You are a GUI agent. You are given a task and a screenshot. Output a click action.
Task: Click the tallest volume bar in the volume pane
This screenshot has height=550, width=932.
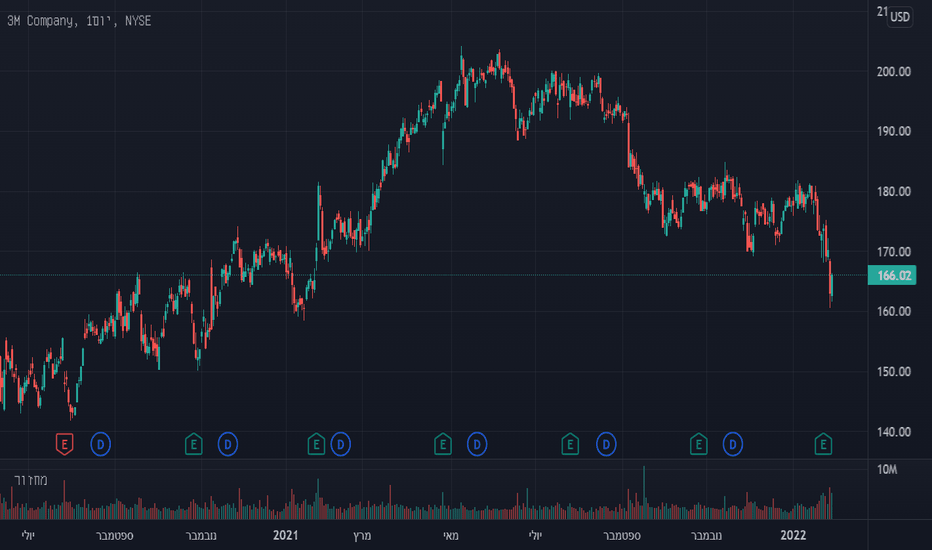(x=644, y=493)
